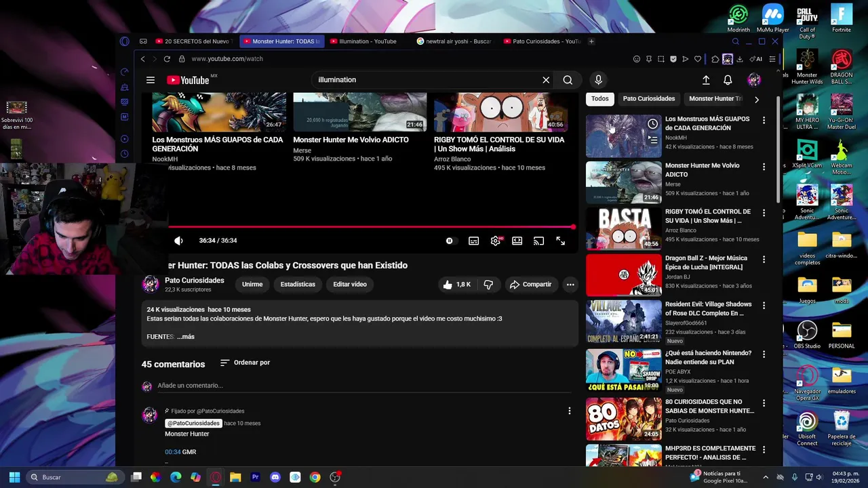
Task: Bookmark page with the heart icon
Action: [697, 59]
